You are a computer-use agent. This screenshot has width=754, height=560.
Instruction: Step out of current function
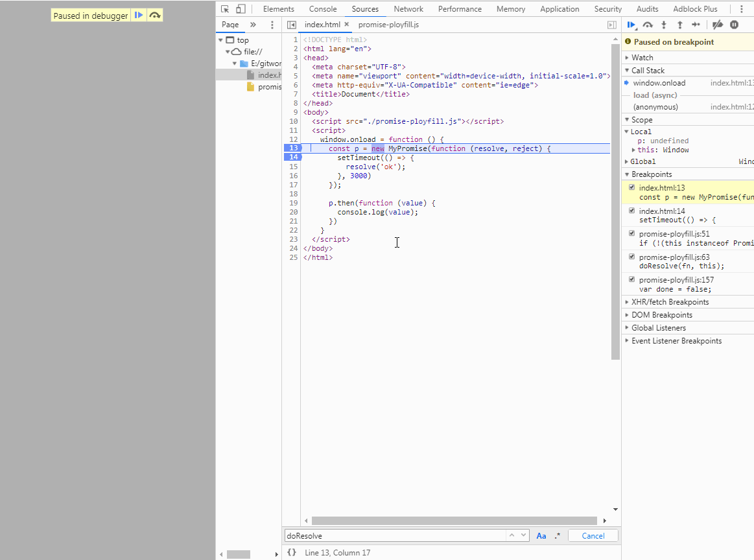click(x=679, y=25)
